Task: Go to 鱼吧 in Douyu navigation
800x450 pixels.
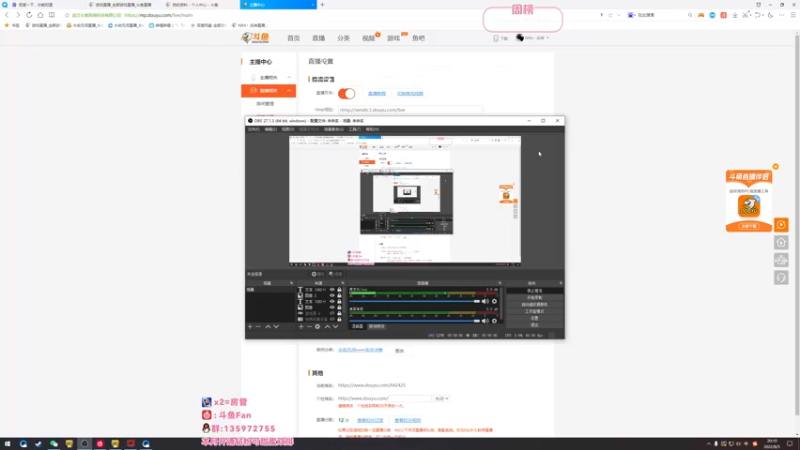Action: coord(418,38)
